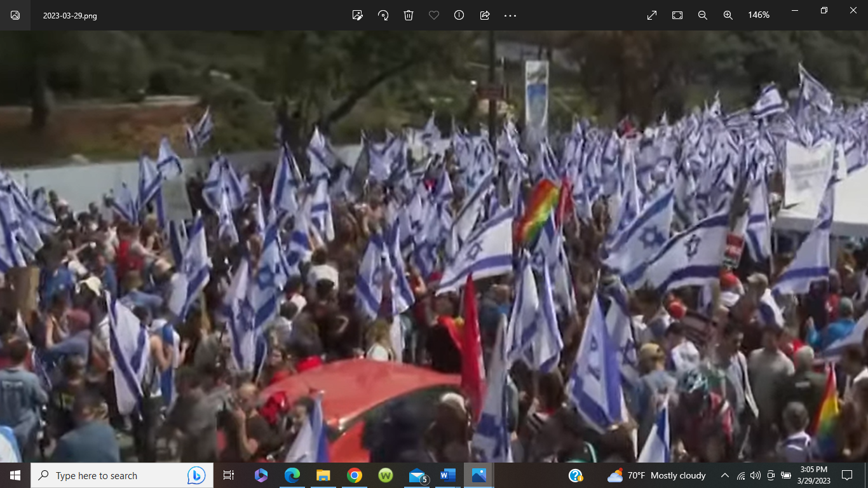Open the volume control in system tray
Screen dimensions: 868x488
pyautogui.click(x=756, y=475)
